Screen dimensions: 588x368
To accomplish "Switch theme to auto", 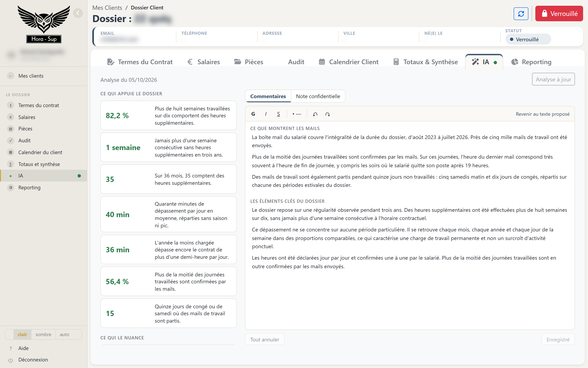I will [64, 334].
